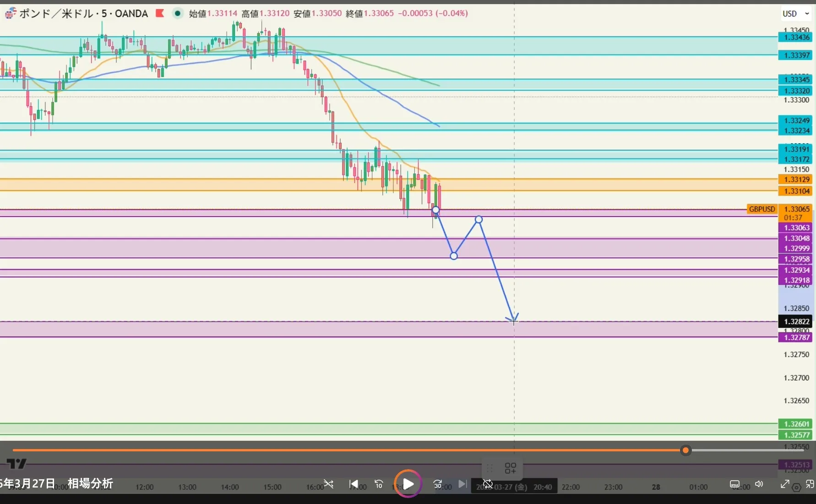Viewport: 816px width, 504px height.
Task: Toggle the repeat loop icon
Action: pos(488,484)
